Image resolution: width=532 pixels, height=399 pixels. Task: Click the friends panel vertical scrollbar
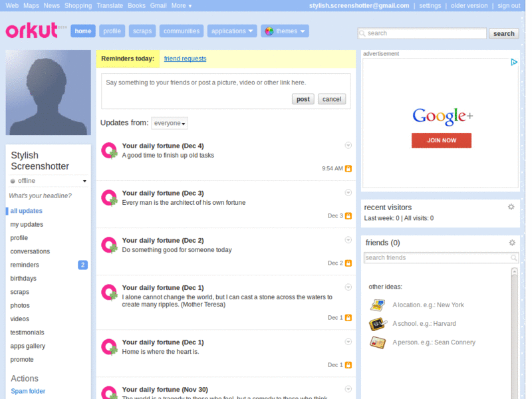(514, 332)
